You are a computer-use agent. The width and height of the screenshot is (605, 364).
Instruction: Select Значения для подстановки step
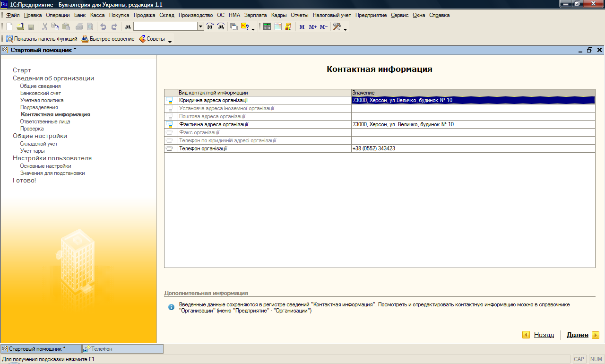click(x=52, y=173)
